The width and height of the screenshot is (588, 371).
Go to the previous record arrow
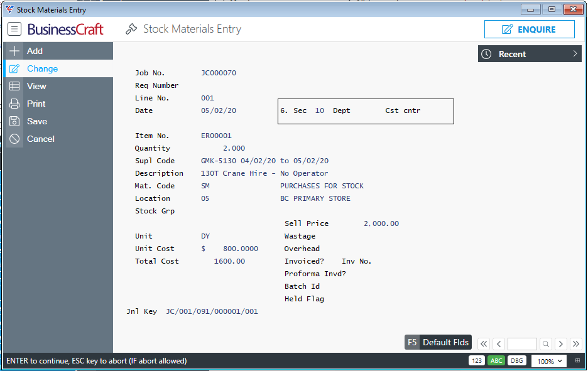point(499,343)
